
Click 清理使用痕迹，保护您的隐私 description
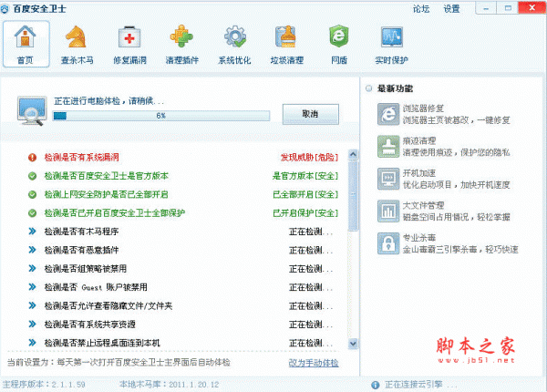coord(457,153)
